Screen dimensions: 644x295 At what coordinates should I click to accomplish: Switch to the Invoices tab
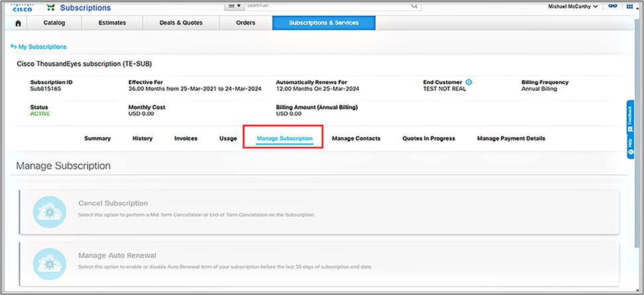186,139
